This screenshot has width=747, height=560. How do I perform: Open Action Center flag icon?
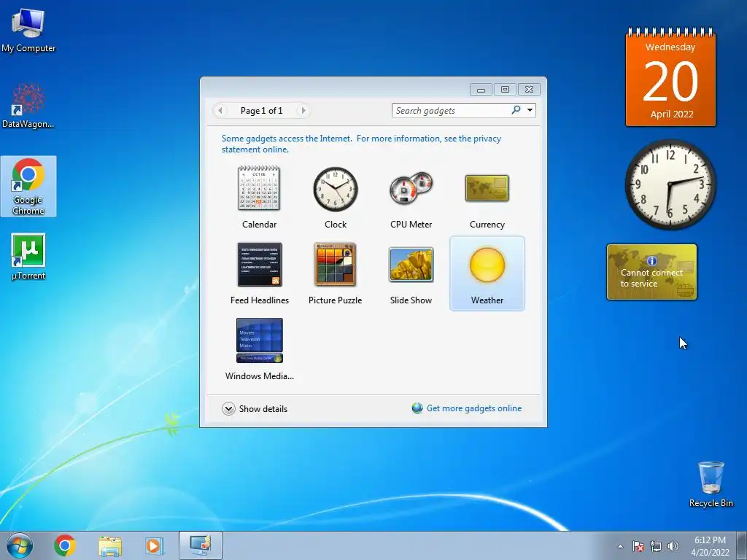pyautogui.click(x=638, y=546)
